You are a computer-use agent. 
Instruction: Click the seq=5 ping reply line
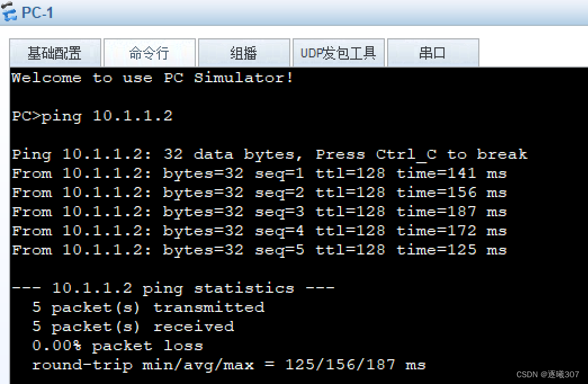click(259, 249)
